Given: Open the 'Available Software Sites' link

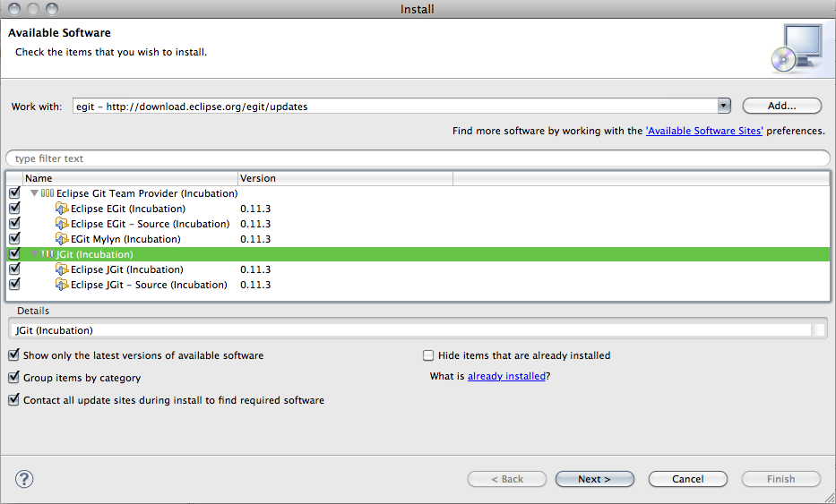Looking at the screenshot, I should [x=704, y=131].
